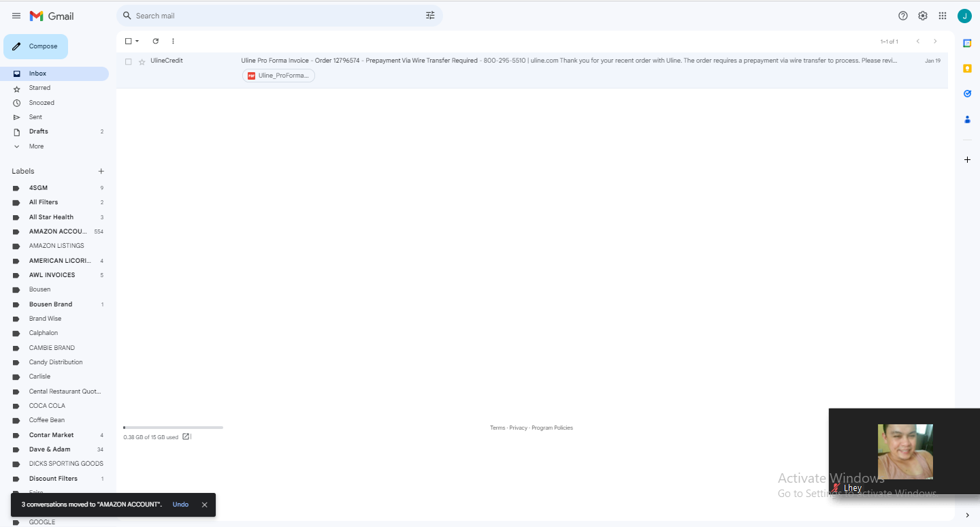Screen dimensions: 980x527
Task: Open the Google apps grid
Action: [943, 16]
